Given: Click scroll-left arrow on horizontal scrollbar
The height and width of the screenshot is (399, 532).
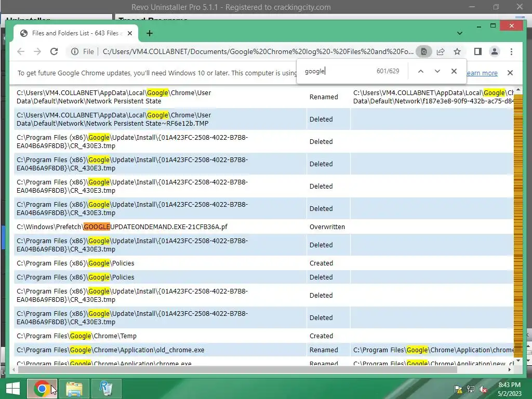Looking at the screenshot, I should [x=13, y=369].
